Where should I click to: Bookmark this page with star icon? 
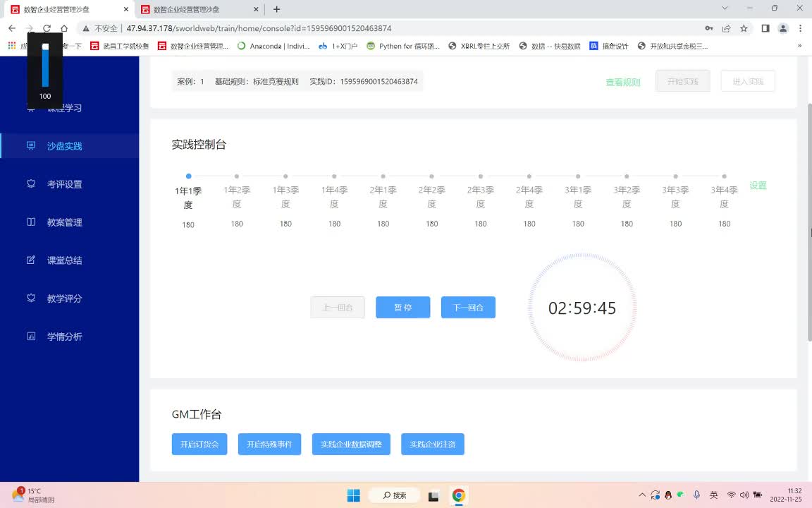[744, 28]
